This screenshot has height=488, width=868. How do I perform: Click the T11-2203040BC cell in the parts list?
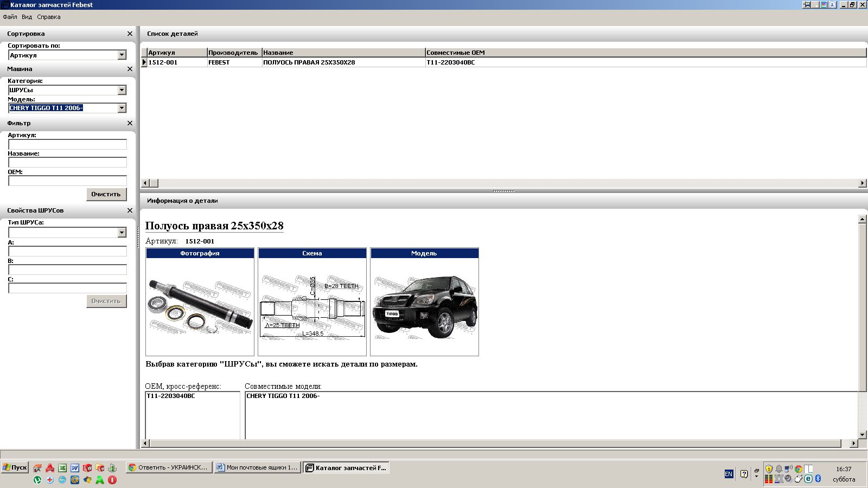(x=646, y=62)
